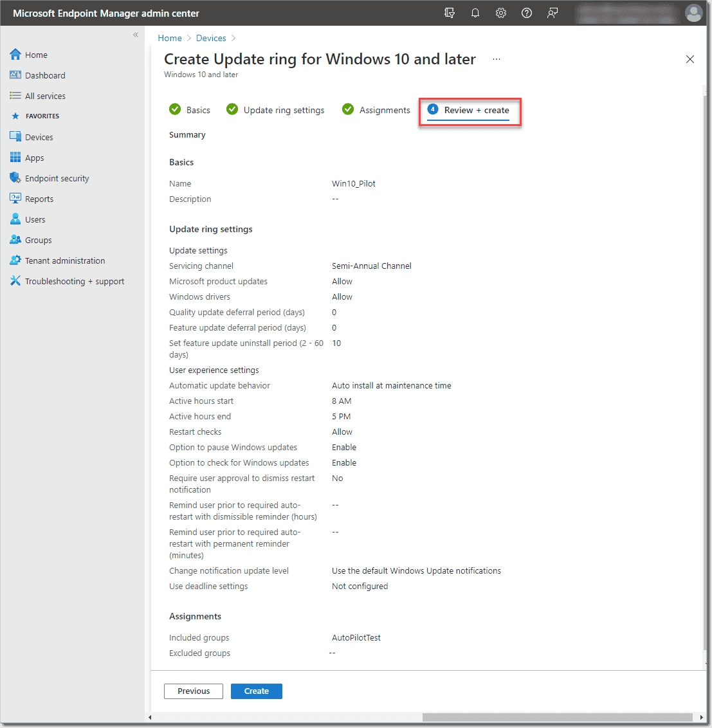The width and height of the screenshot is (712, 728).
Task: Click the 5 PM active hours end value
Action: pyautogui.click(x=342, y=416)
